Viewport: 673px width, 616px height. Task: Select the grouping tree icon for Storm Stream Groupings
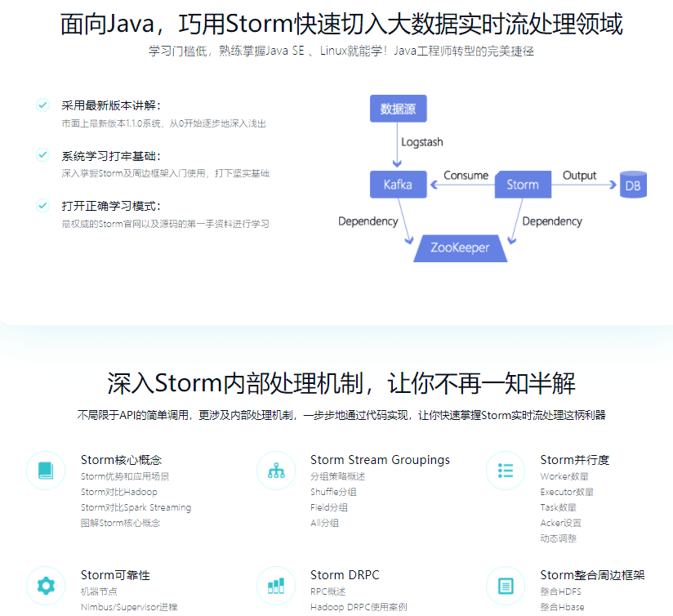[x=276, y=471]
